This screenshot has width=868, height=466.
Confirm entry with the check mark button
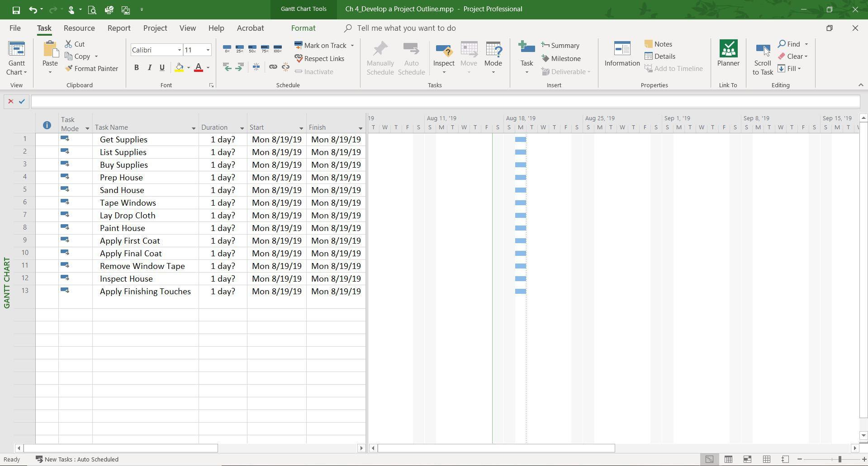tap(22, 102)
